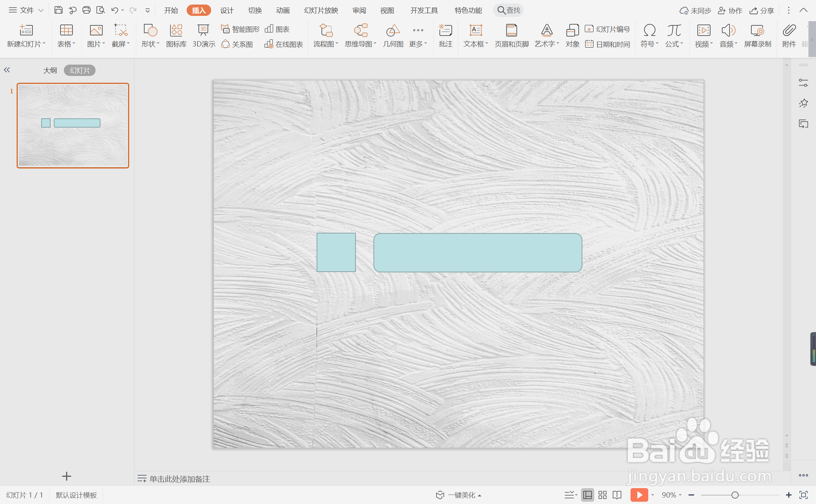Collapse the ribbon with the up chevron
The width and height of the screenshot is (816, 504).
click(x=804, y=10)
